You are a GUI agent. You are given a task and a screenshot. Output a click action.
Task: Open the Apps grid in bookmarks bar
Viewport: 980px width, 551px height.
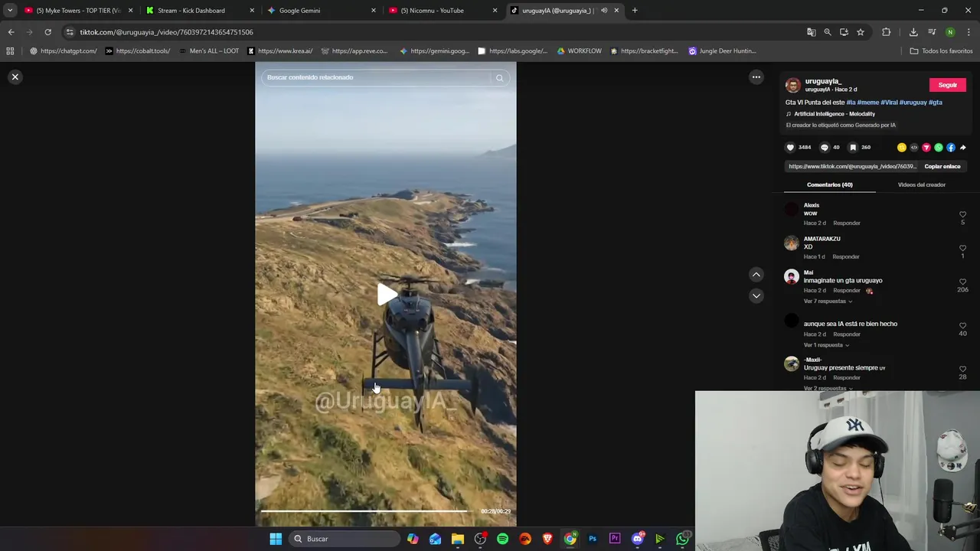pos(10,51)
